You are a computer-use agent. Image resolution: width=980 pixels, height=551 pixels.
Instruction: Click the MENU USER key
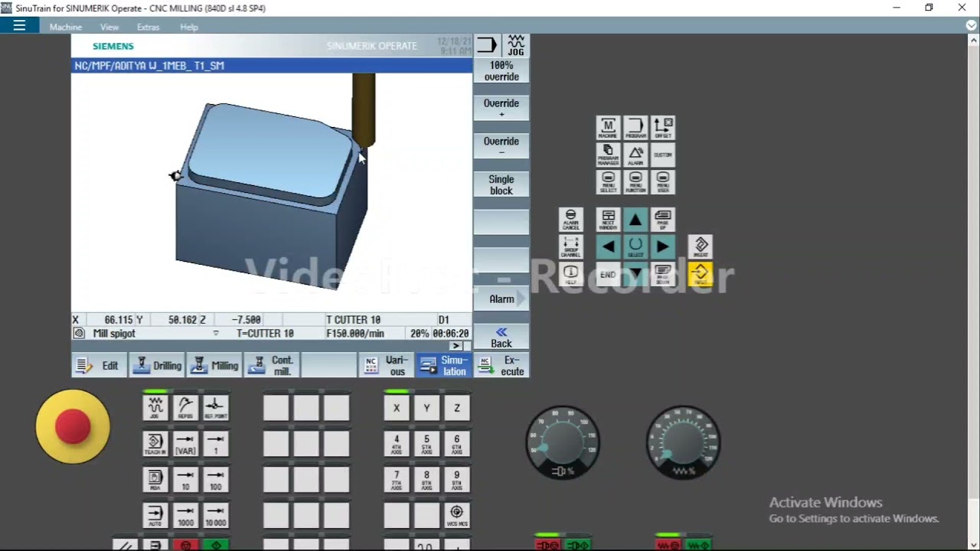(663, 182)
